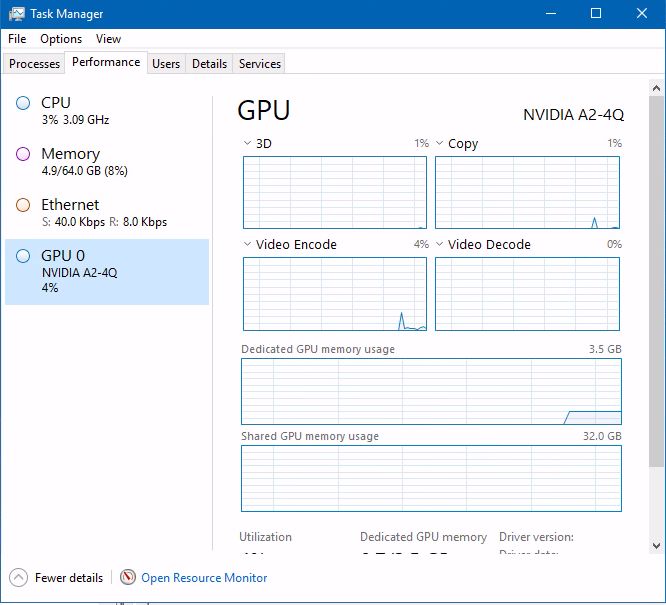666x605 pixels.
Task: Click Open Resource Monitor link
Action: pos(204,578)
